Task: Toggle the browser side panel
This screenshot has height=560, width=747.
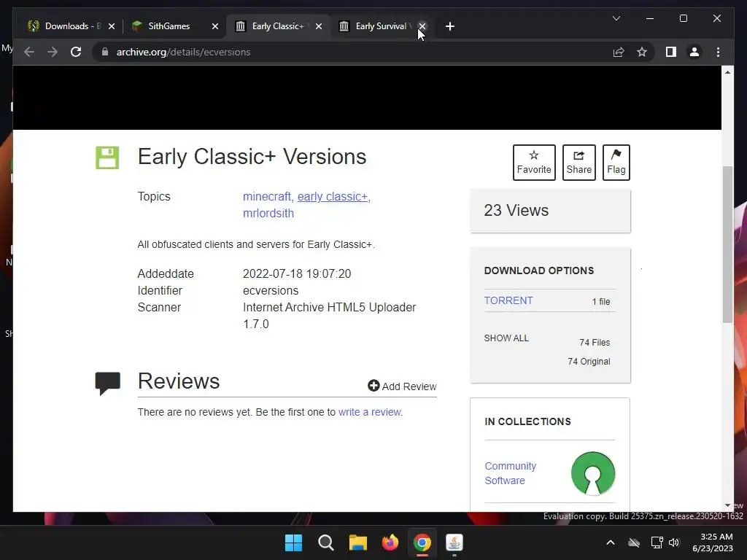Action: (x=671, y=52)
